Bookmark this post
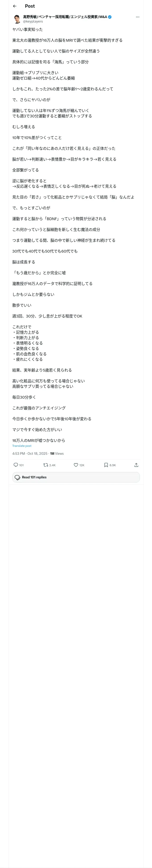 [x=106, y=465]
